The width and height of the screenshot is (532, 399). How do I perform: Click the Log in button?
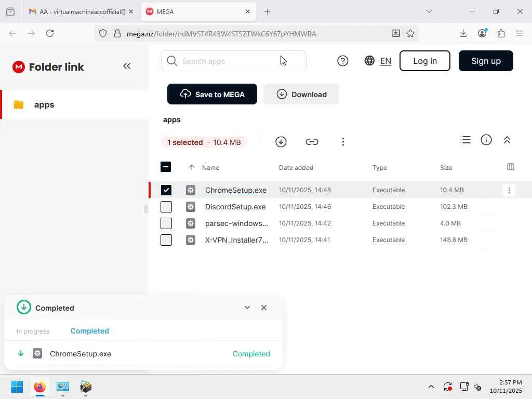tap(425, 61)
